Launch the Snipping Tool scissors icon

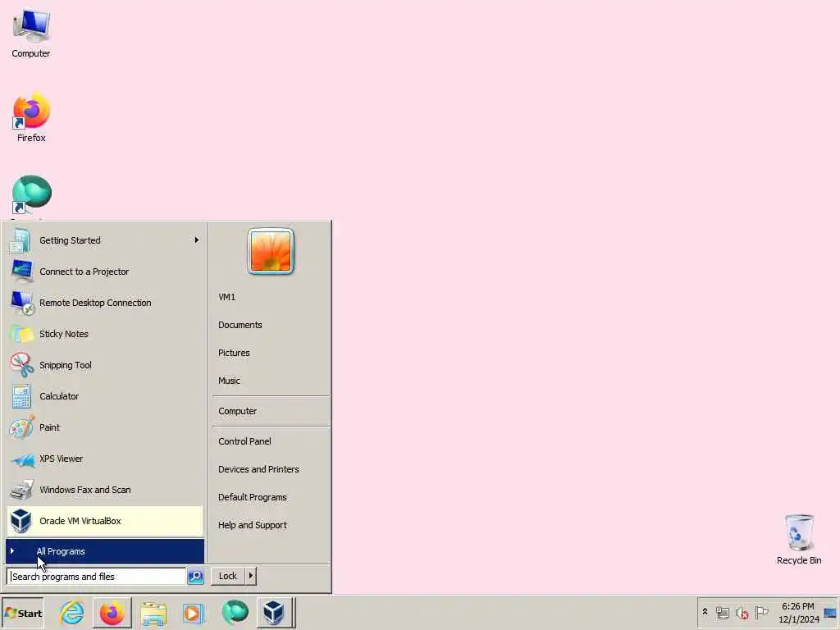[21, 365]
